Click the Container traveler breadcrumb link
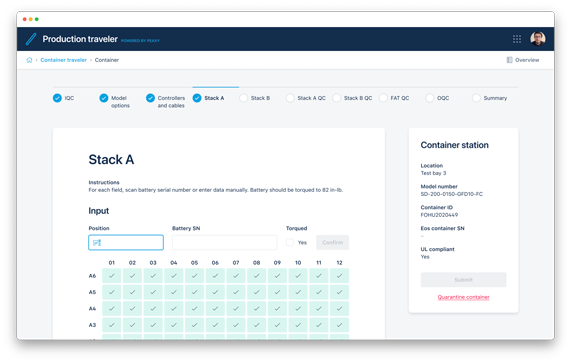 (63, 60)
